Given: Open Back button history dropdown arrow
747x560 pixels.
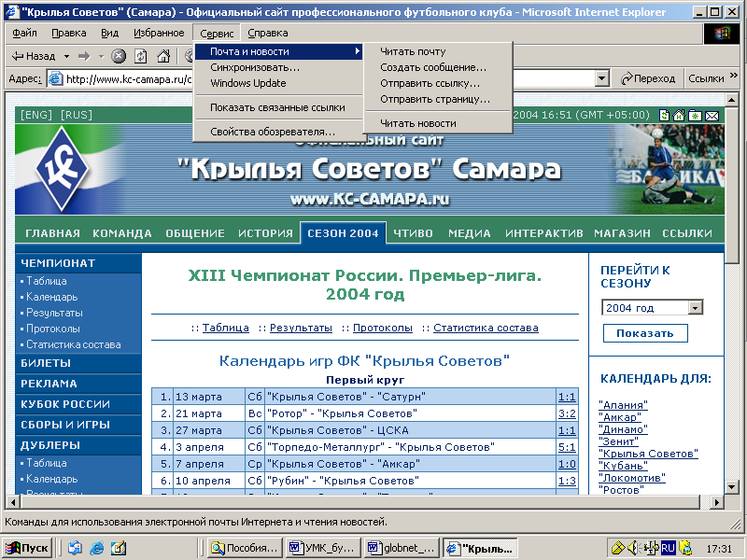Looking at the screenshot, I should [x=66, y=56].
